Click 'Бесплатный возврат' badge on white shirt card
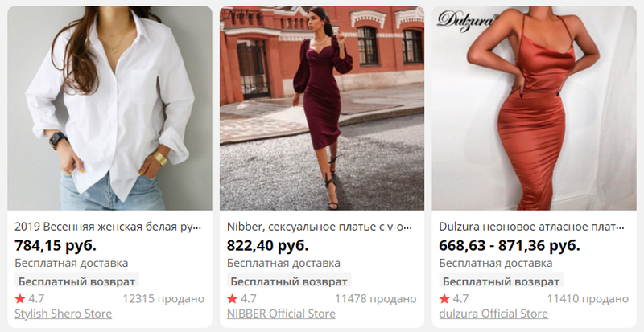Image resolution: width=644 pixels, height=332 pixels. [76, 281]
